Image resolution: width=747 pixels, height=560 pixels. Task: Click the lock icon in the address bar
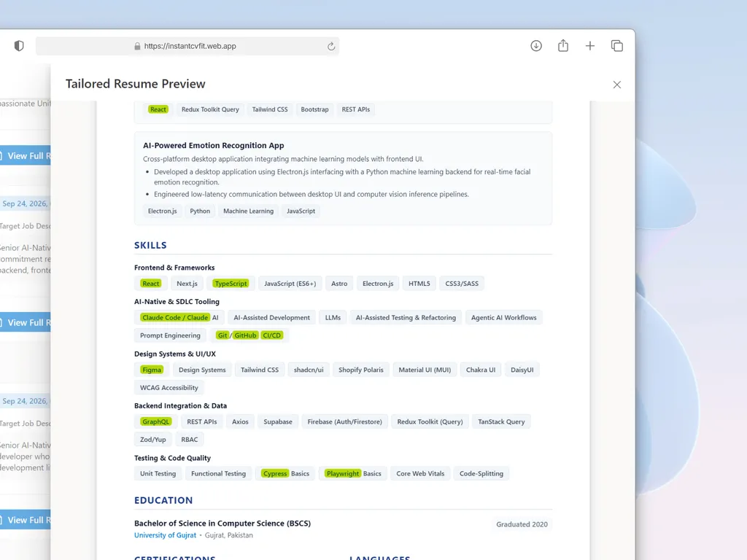pos(137,46)
